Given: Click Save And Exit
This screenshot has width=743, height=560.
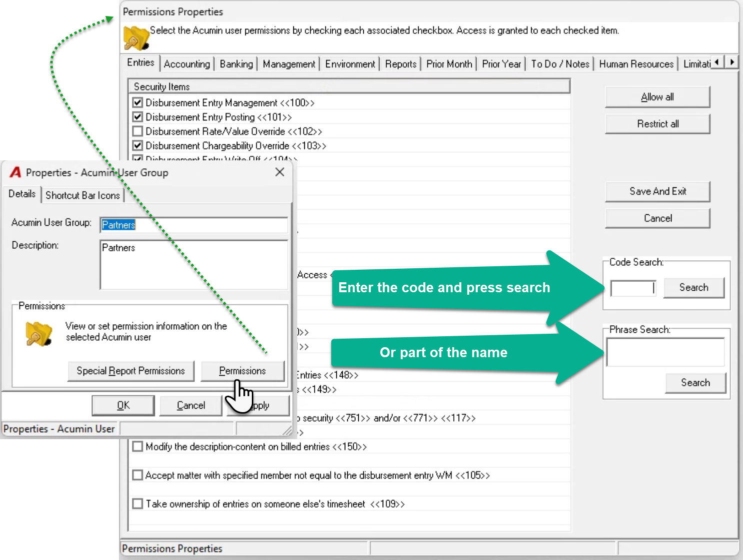Looking at the screenshot, I should (x=658, y=191).
